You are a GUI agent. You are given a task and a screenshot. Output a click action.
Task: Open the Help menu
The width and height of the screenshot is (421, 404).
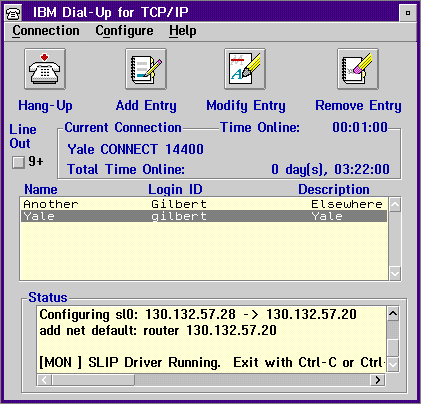point(182,31)
